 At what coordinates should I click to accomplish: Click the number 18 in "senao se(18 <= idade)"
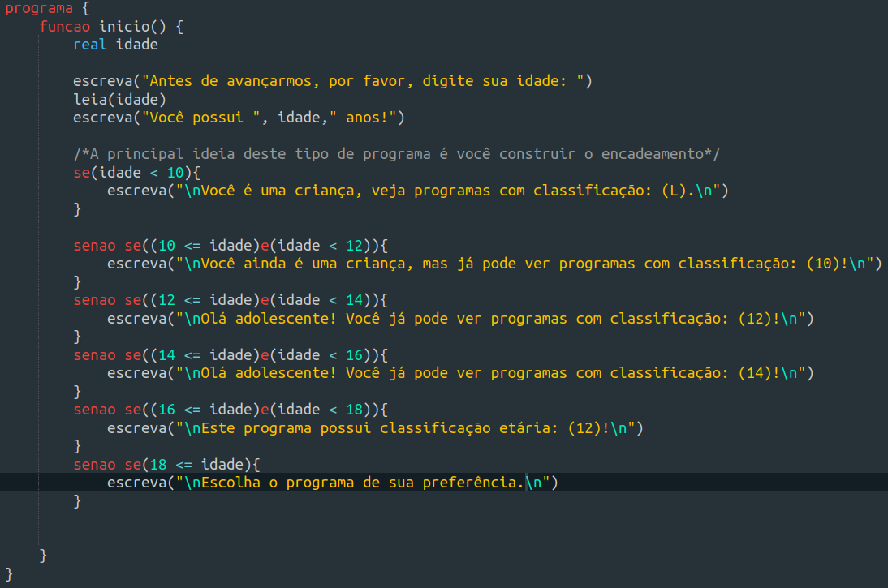point(158,464)
